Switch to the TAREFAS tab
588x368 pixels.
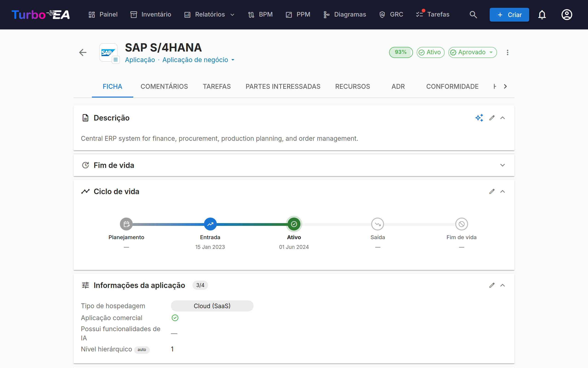click(217, 86)
